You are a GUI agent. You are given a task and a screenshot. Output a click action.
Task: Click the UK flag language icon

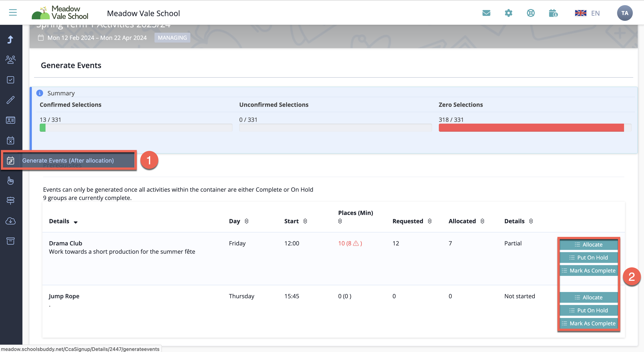[581, 13]
